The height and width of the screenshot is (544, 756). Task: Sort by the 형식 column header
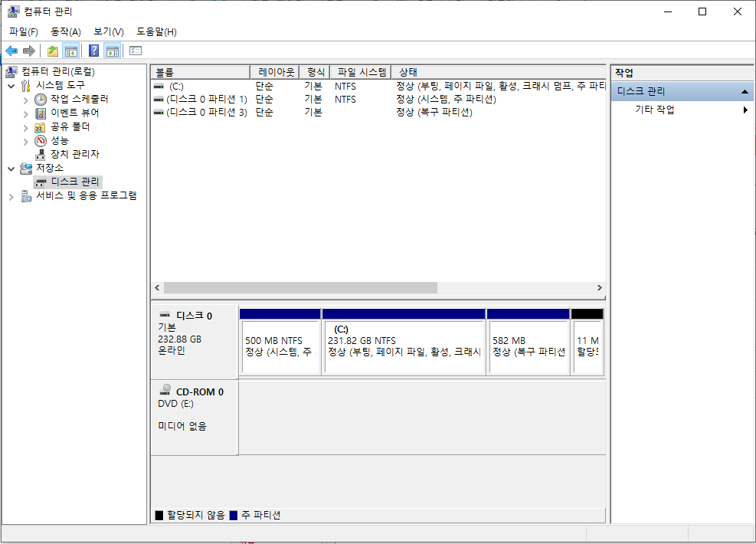click(315, 72)
